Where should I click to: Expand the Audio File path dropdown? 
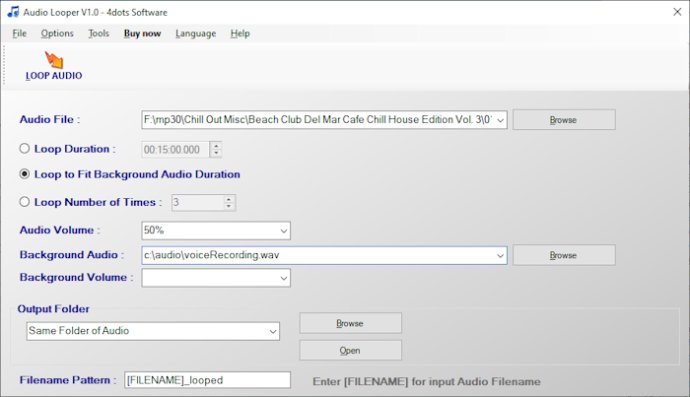tap(500, 120)
